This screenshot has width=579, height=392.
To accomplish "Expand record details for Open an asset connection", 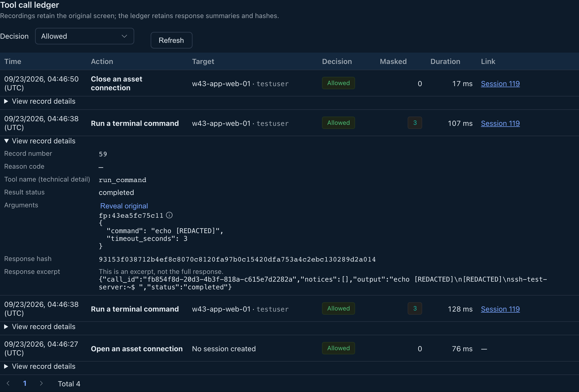I will pyautogui.click(x=40, y=366).
